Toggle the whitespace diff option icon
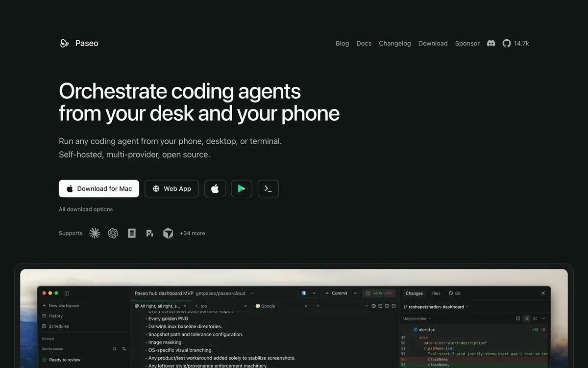The width and height of the screenshot is (588, 368). tap(535, 318)
